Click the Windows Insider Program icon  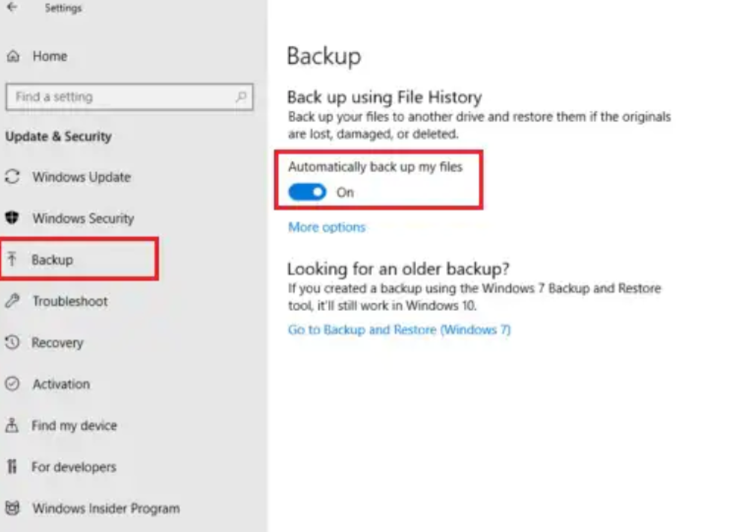[x=12, y=508]
